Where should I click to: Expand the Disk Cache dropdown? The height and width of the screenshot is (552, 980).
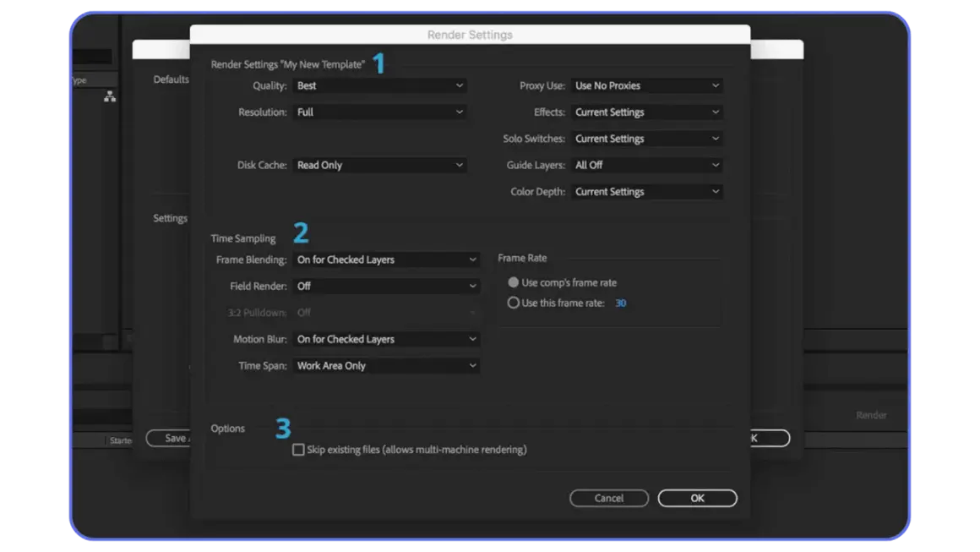380,165
